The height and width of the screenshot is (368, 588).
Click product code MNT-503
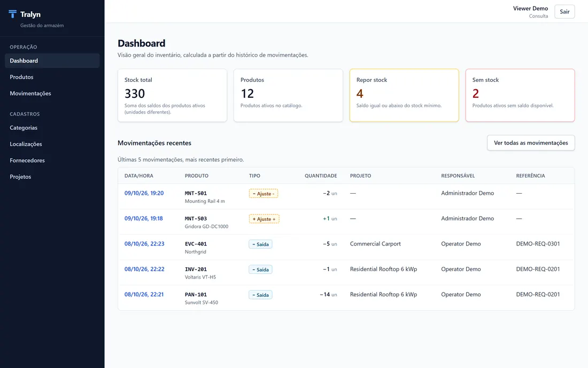pos(196,218)
